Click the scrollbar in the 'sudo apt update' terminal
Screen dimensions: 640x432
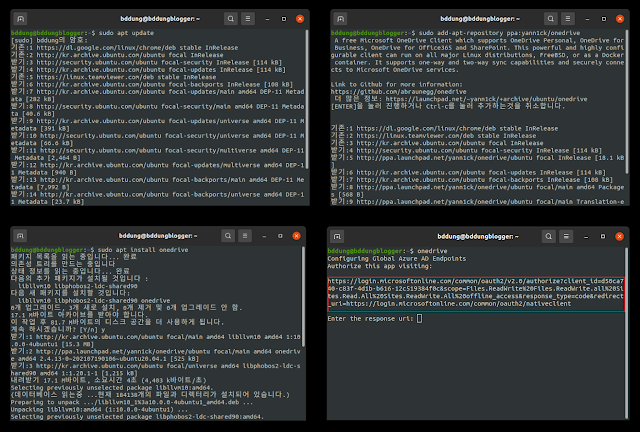[307, 99]
